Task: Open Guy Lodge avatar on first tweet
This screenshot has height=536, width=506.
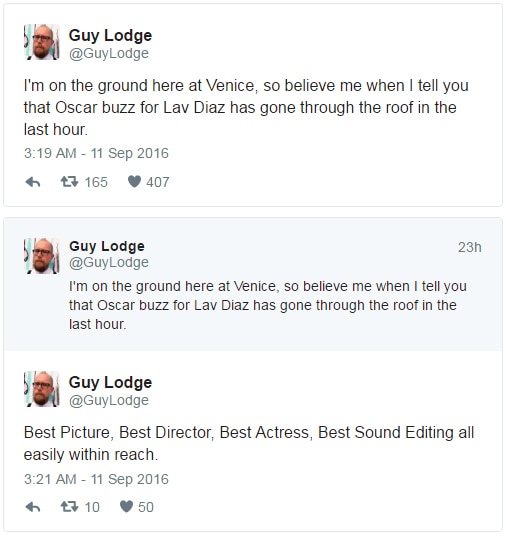Action: [x=42, y=42]
